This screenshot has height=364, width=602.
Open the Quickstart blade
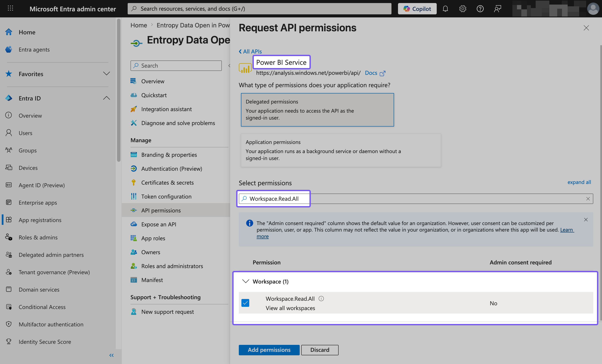point(154,95)
